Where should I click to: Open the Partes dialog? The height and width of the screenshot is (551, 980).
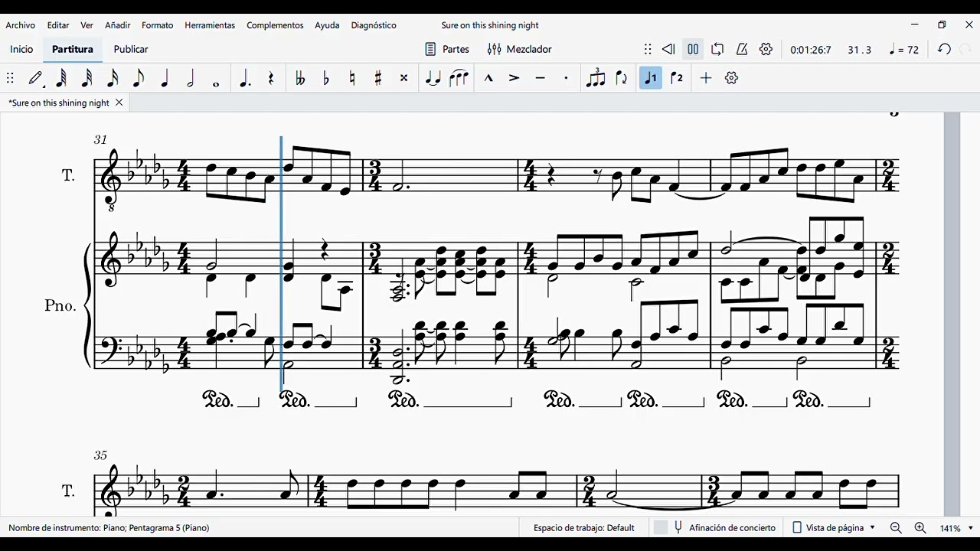click(x=447, y=49)
